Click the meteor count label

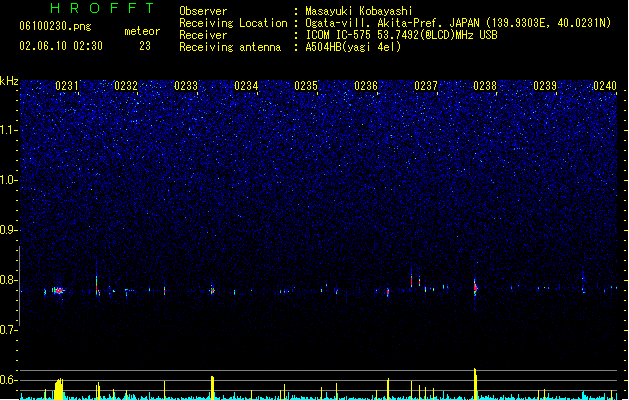142,31
